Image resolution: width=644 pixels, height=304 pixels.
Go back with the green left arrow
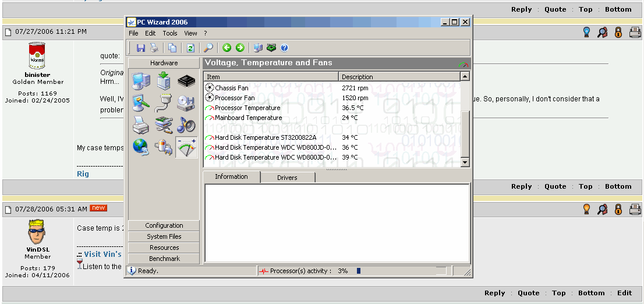(227, 48)
